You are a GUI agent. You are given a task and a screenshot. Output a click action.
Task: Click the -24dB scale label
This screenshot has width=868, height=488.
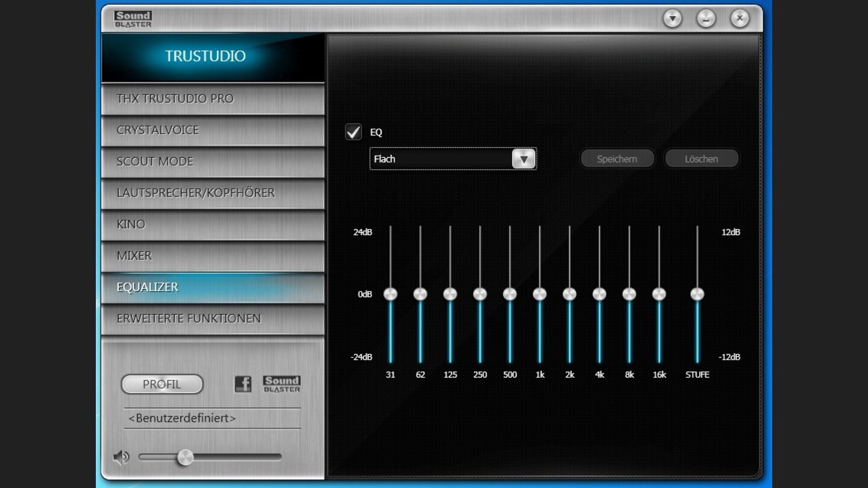[x=361, y=357]
